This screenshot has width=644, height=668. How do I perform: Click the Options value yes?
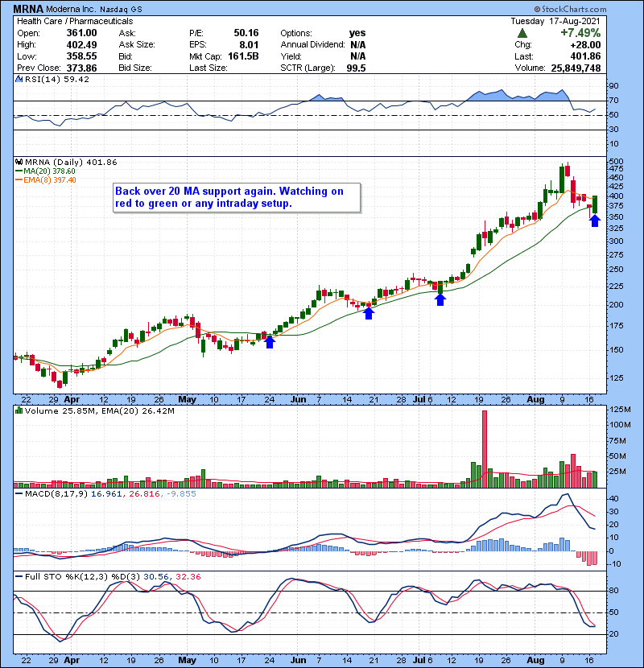coord(357,33)
